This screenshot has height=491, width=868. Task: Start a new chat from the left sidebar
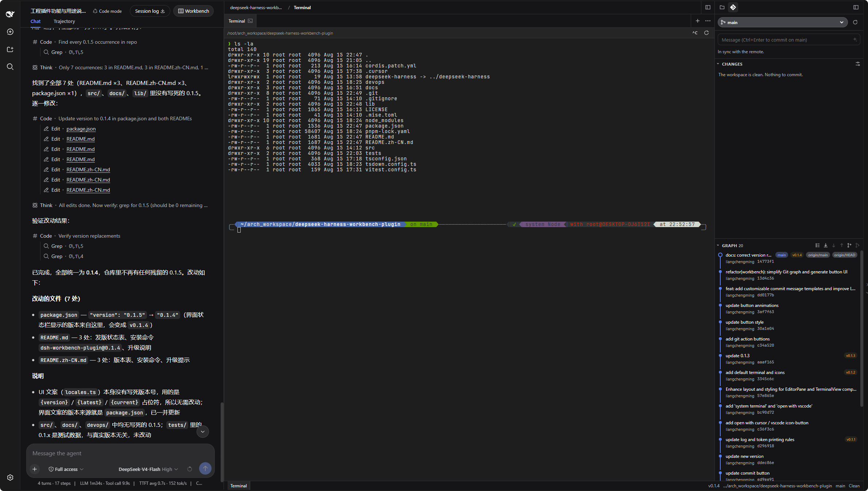click(10, 32)
